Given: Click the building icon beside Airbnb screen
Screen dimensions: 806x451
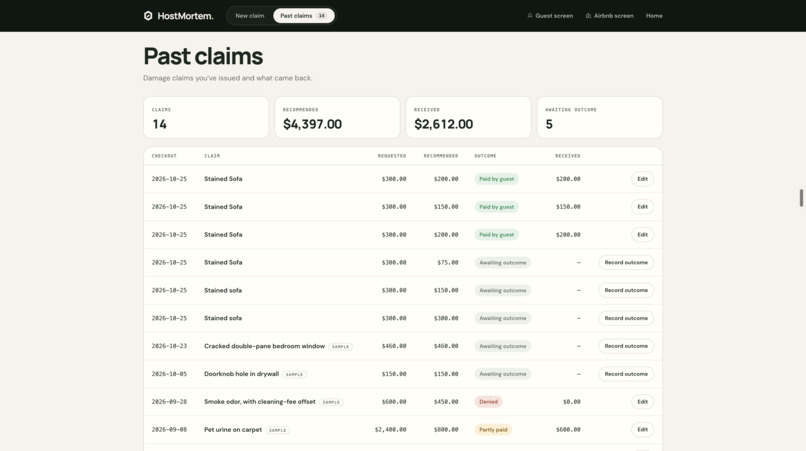Looking at the screenshot, I should coord(588,16).
